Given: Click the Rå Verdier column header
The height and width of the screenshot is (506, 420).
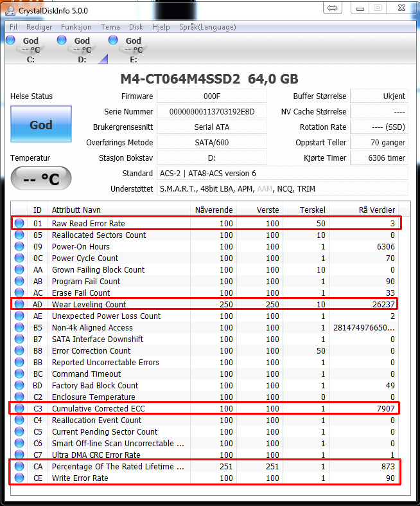Looking at the screenshot, I should [x=364, y=210].
